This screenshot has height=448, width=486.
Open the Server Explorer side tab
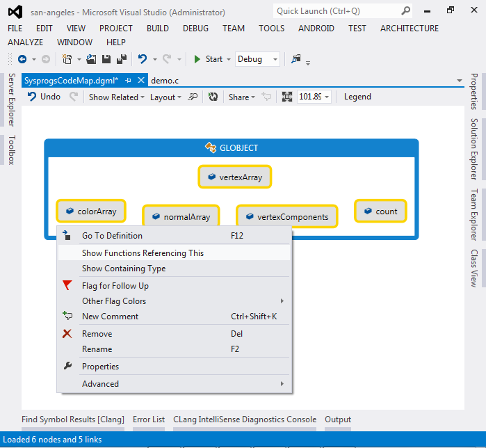click(x=11, y=99)
